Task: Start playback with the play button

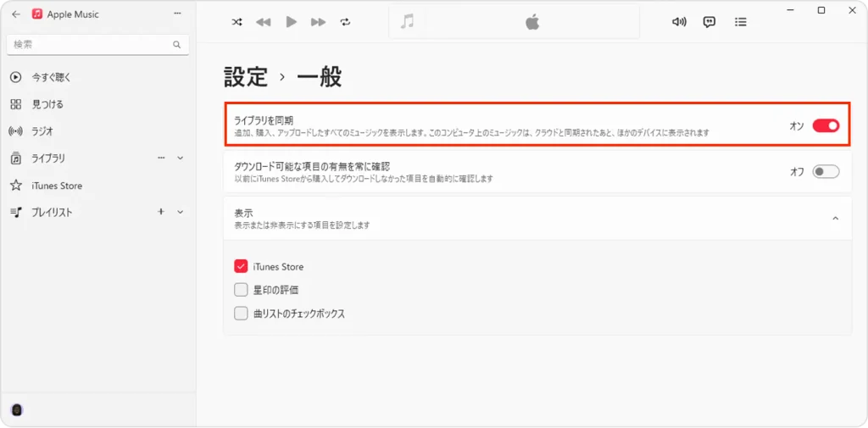Action: coord(292,22)
